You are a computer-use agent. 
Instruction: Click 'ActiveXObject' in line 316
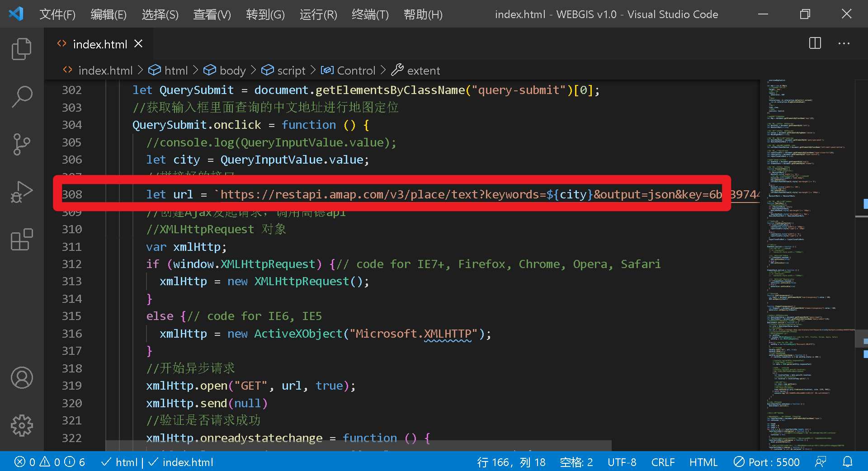[x=298, y=334]
